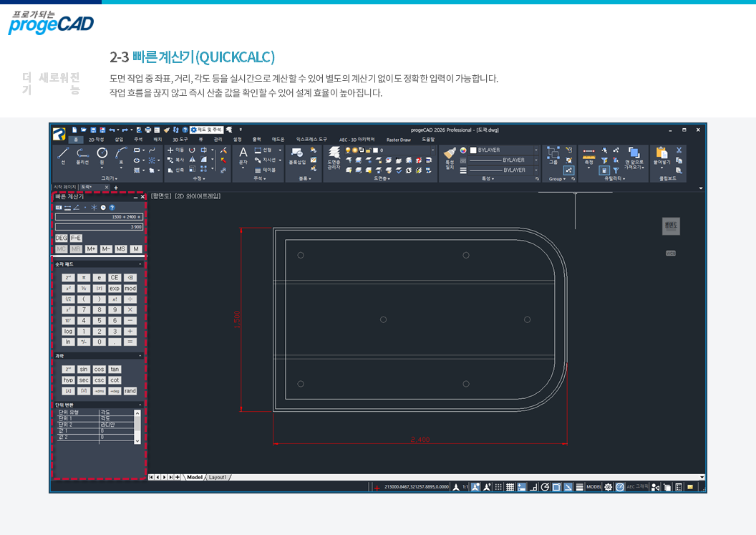Screen dimensions: 756x535
Task: Open the Layer Manager (도면층 관리자)
Action: click(334, 158)
